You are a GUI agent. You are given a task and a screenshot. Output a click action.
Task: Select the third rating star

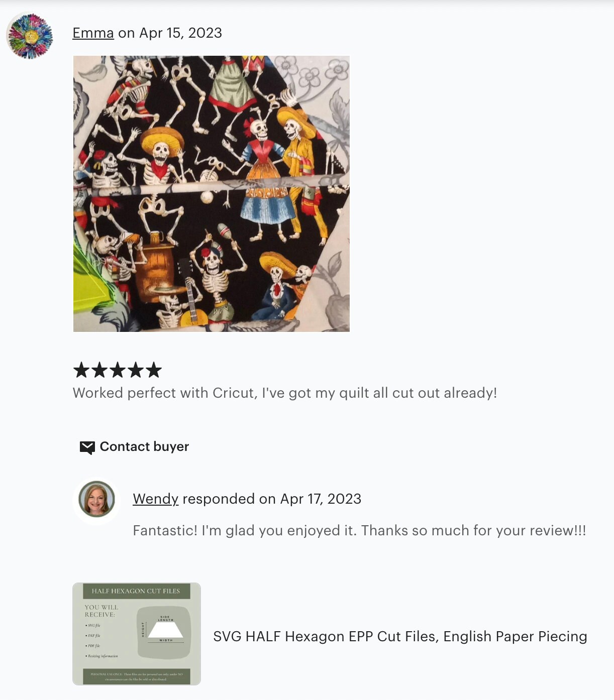(x=118, y=370)
